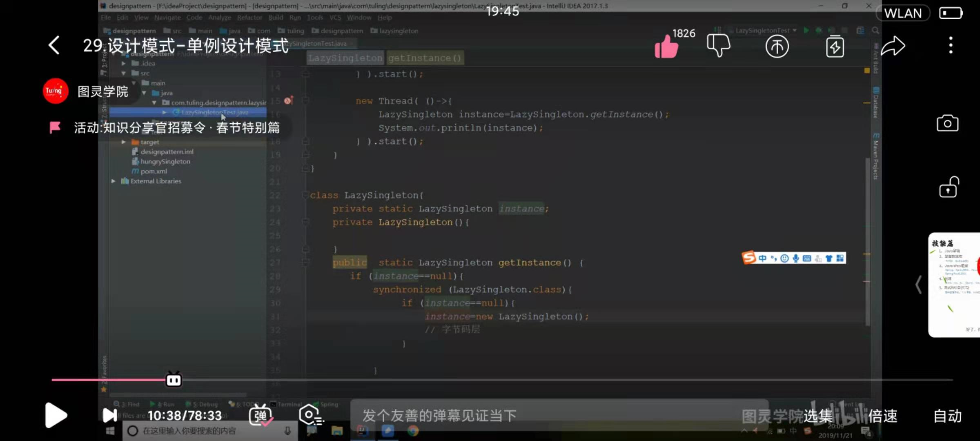Open the 选集 episode list
The width and height of the screenshot is (980, 441).
pyautogui.click(x=818, y=416)
